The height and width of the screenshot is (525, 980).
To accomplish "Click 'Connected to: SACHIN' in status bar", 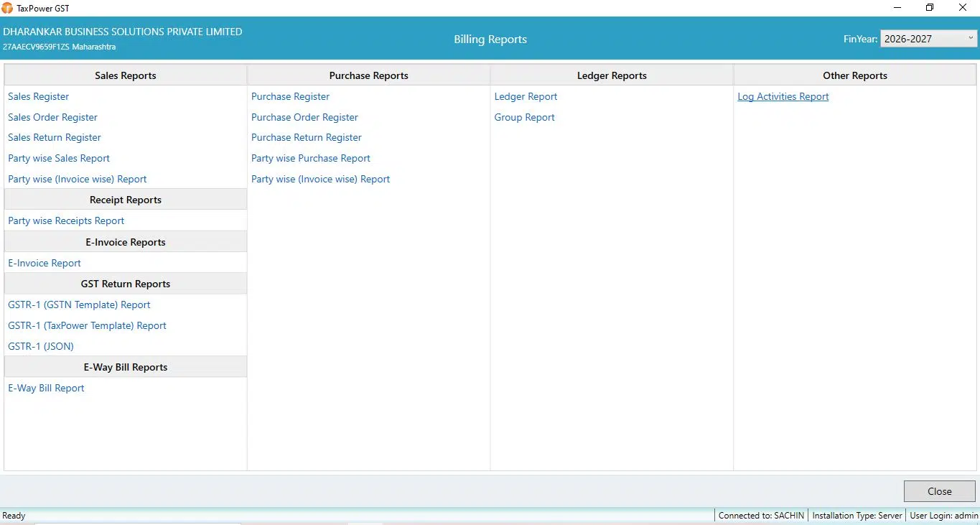I will click(x=761, y=516).
